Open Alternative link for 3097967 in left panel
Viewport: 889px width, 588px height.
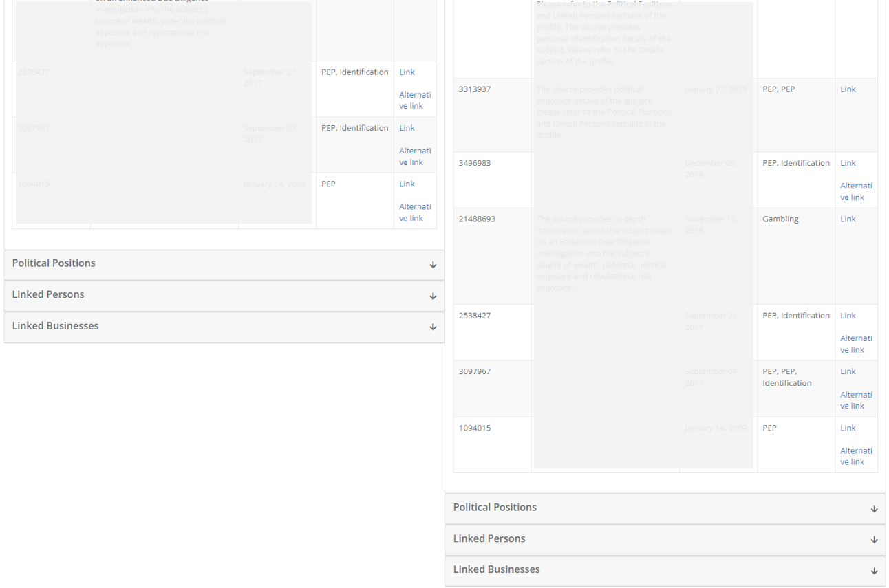point(415,156)
